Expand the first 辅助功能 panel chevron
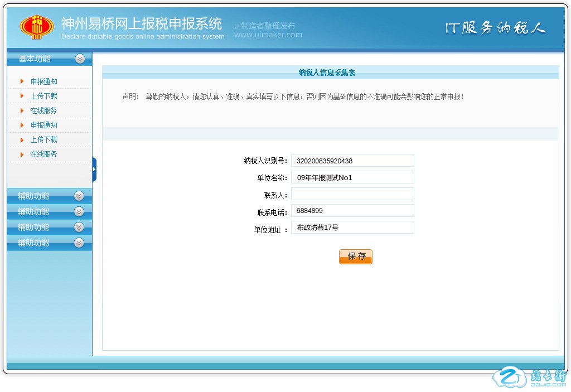Screen dimensions: 571x392 click(79, 196)
